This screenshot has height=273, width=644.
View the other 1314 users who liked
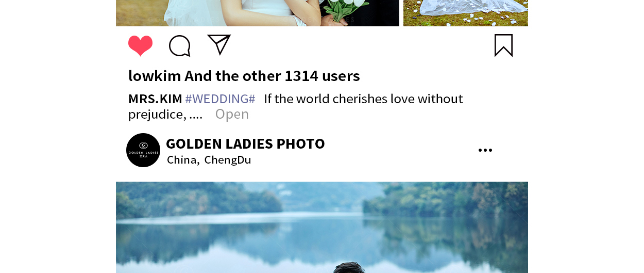[x=272, y=76]
